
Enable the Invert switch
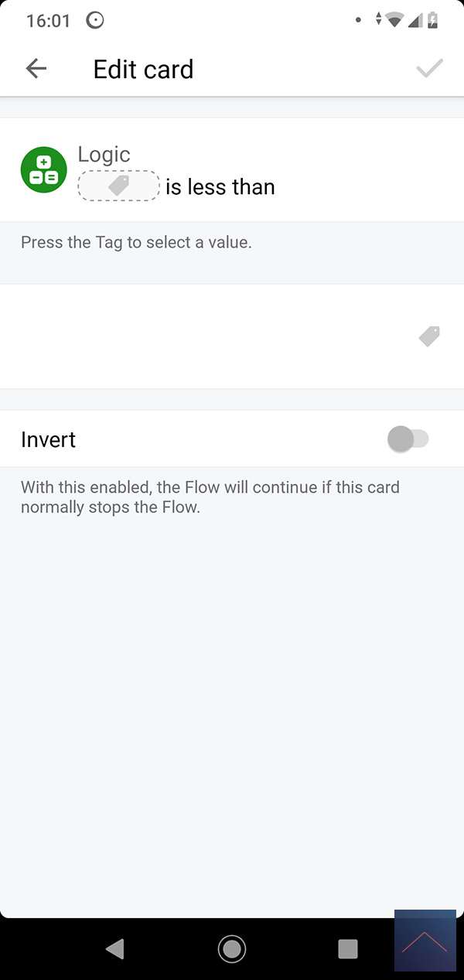[408, 439]
